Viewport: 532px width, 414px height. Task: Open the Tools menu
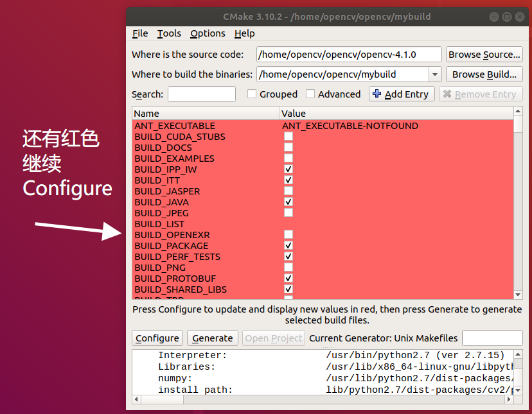point(169,33)
